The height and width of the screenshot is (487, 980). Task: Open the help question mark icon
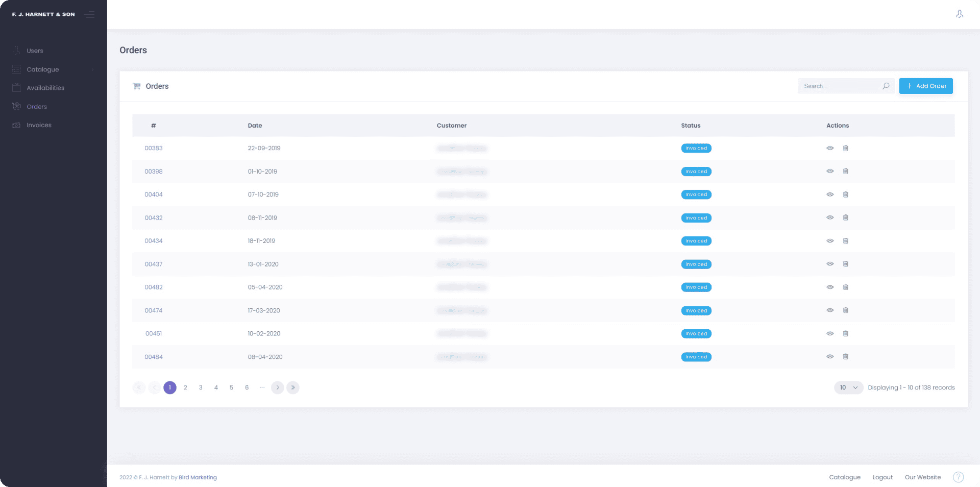click(x=958, y=477)
